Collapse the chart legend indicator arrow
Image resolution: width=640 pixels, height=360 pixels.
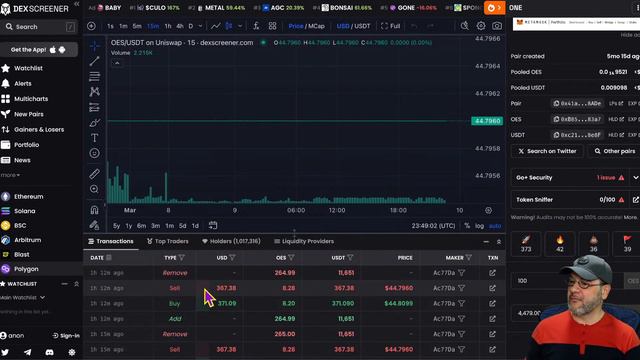pyautogui.click(x=117, y=63)
